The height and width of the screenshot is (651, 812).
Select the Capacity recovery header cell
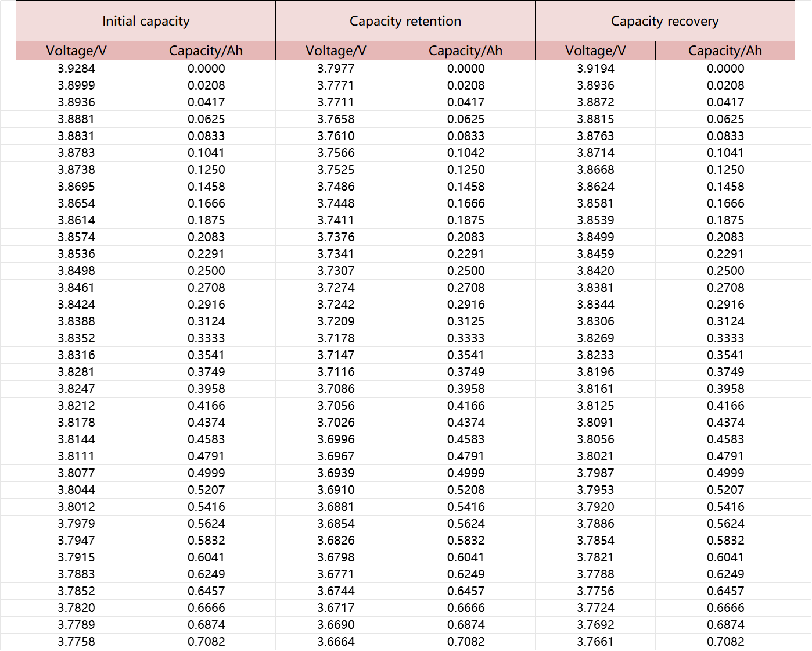(665, 21)
